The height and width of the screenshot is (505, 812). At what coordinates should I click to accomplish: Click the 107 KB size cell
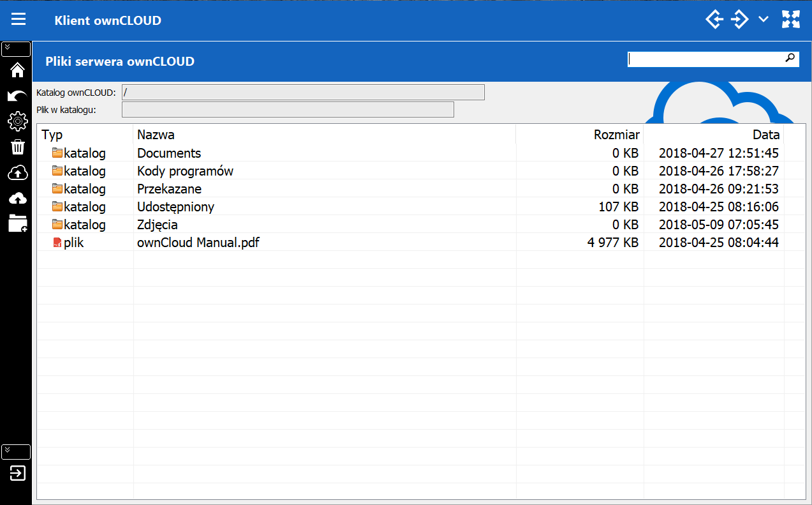[619, 207]
